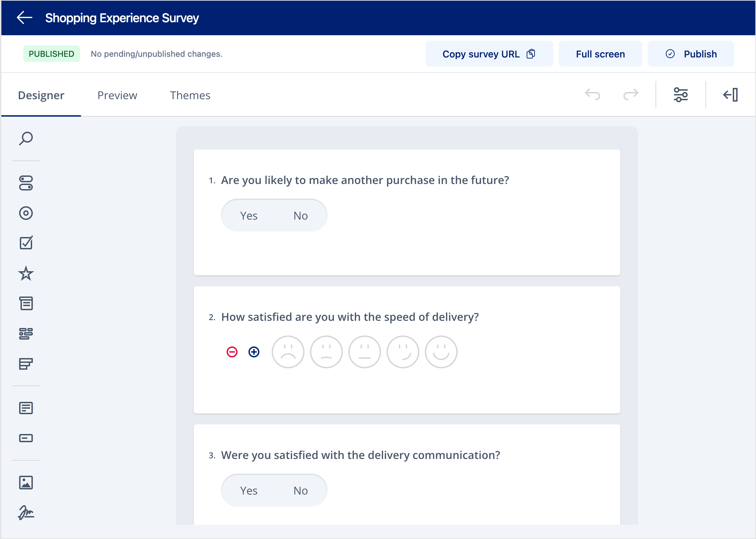Click the Copy survey URL button
Viewport: 756px width, 539px height.
pyautogui.click(x=489, y=54)
